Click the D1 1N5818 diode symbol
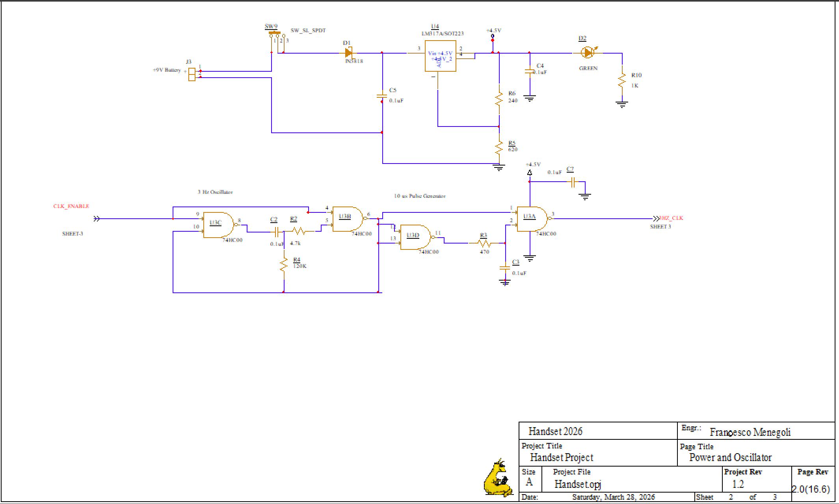The width and height of the screenshot is (839, 504). [348, 52]
